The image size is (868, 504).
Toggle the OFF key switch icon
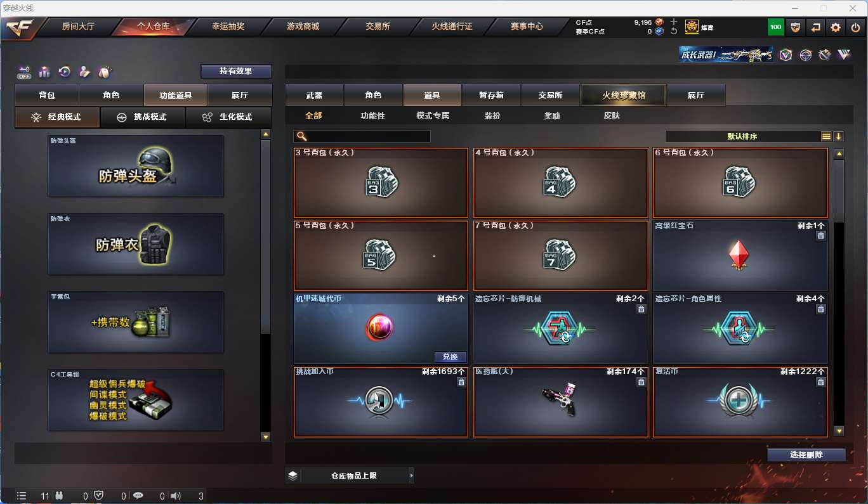pyautogui.click(x=24, y=72)
